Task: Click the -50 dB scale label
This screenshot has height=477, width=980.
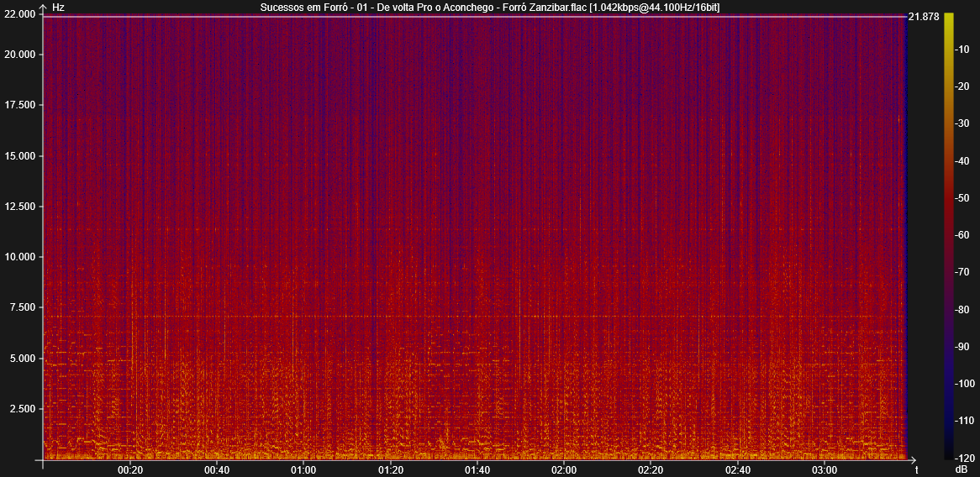Action: 962,198
